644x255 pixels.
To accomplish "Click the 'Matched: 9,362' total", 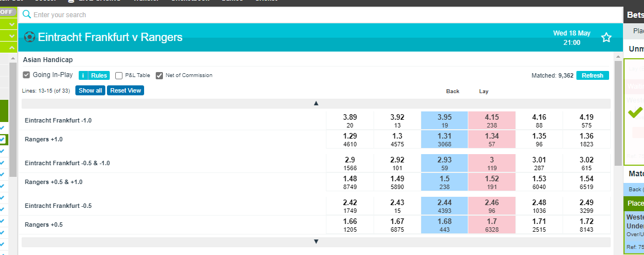I will point(553,75).
